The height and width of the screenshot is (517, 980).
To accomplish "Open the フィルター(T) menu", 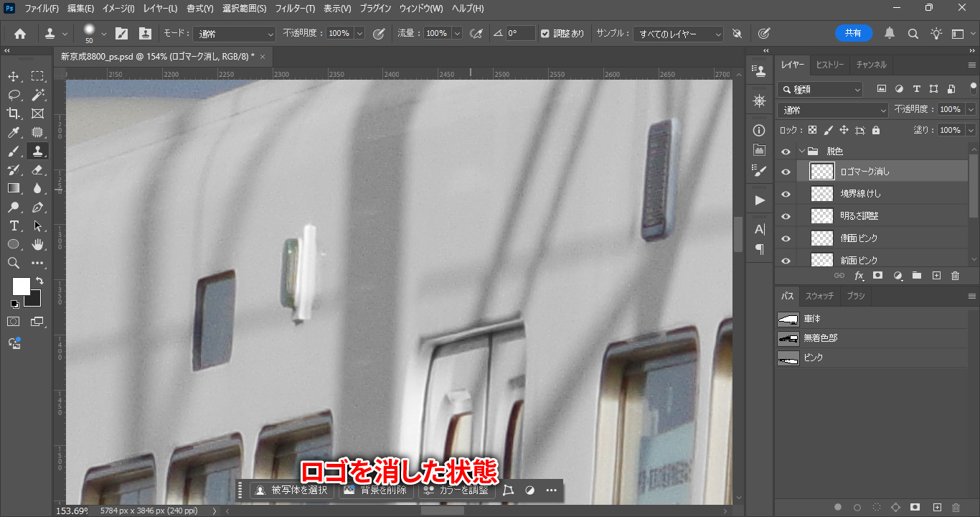I will (296, 9).
